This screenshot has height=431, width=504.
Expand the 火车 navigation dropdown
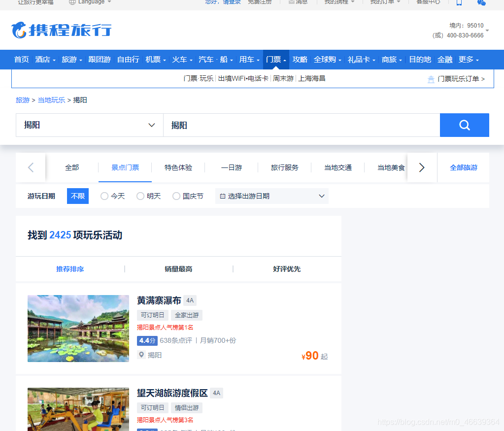(x=191, y=60)
